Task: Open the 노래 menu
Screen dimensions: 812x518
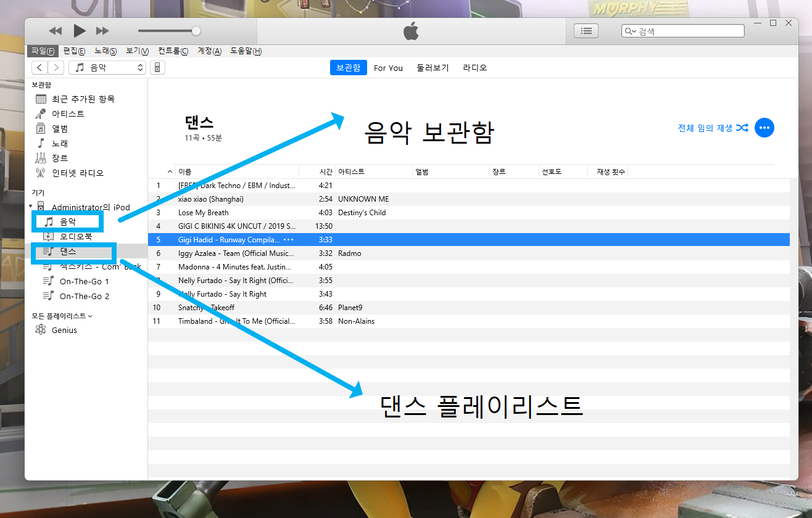Action: [106, 51]
